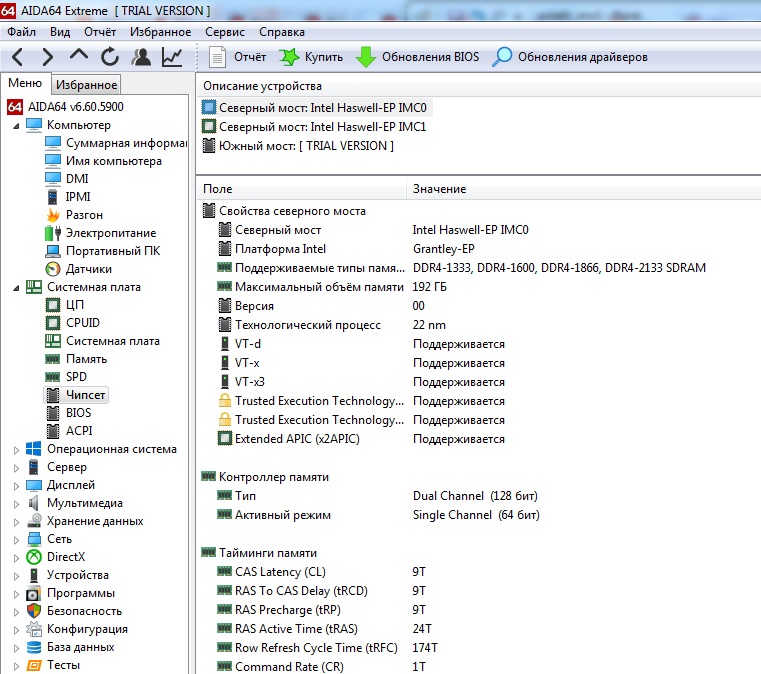Screen dimensions: 761x674
Task: Switch to the Избранное tab in the sidebar
Action: [x=86, y=85]
